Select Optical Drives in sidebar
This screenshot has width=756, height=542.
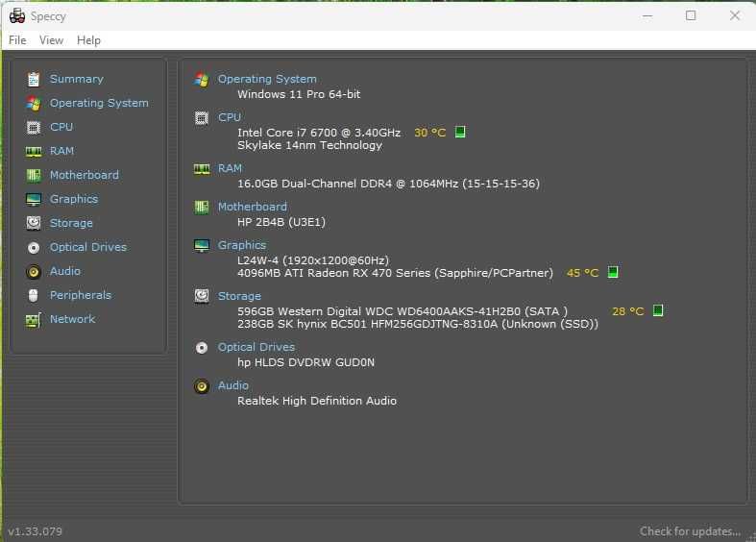point(88,247)
